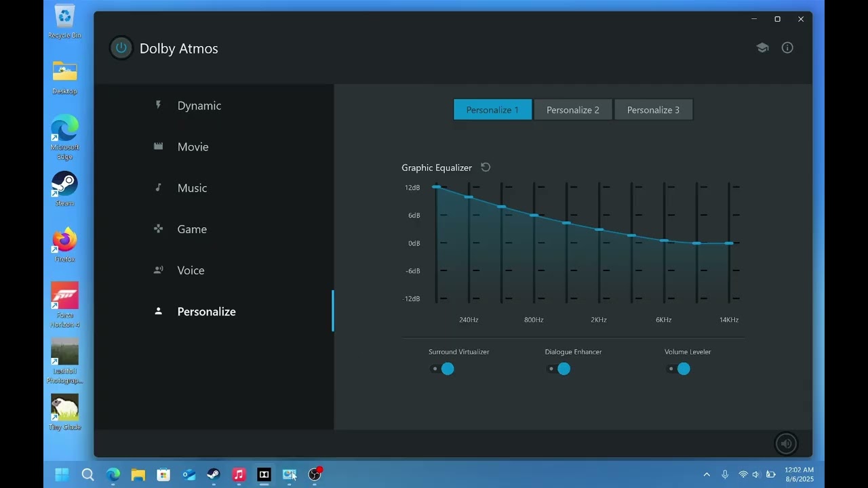Image resolution: width=868 pixels, height=488 pixels.
Task: Click the Dynamic lightning bolt icon
Action: click(159, 105)
